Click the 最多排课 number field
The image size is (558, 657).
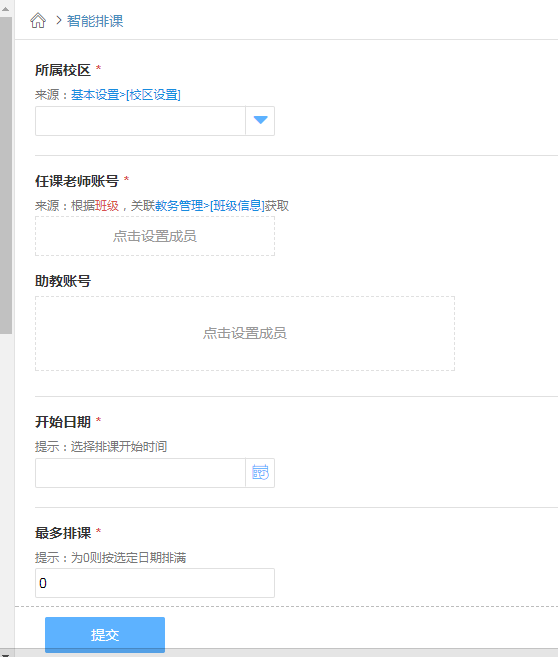tap(155, 583)
